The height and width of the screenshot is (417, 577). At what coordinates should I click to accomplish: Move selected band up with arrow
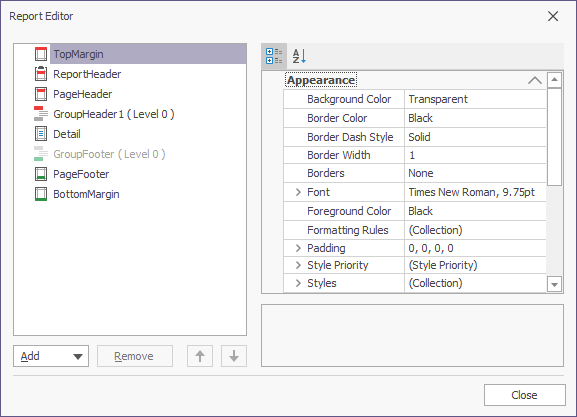200,356
